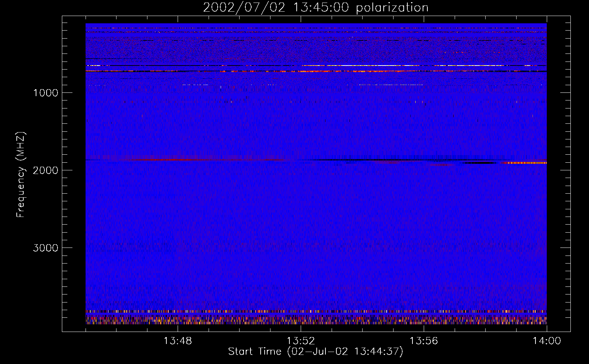Click the 13:56 time axis label

click(x=424, y=341)
